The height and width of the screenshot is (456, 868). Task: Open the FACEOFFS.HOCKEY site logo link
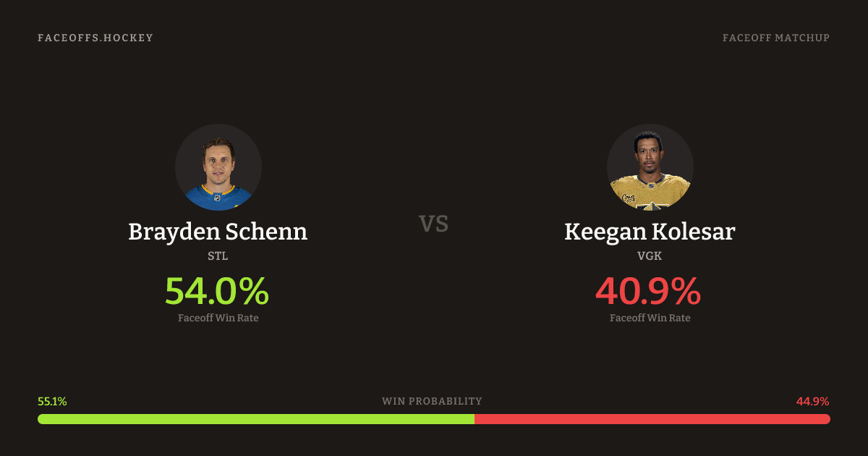(x=95, y=38)
